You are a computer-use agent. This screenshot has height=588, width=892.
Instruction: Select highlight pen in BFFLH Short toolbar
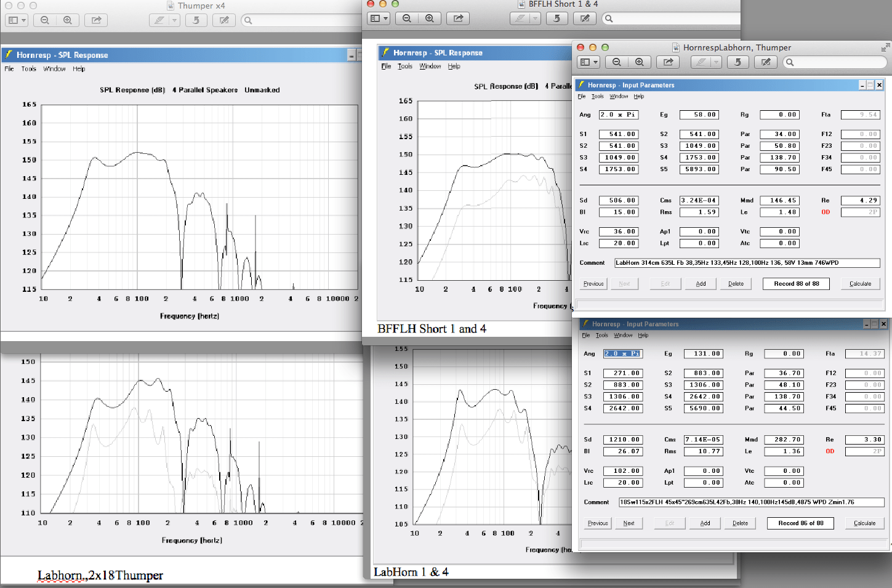[x=521, y=18]
